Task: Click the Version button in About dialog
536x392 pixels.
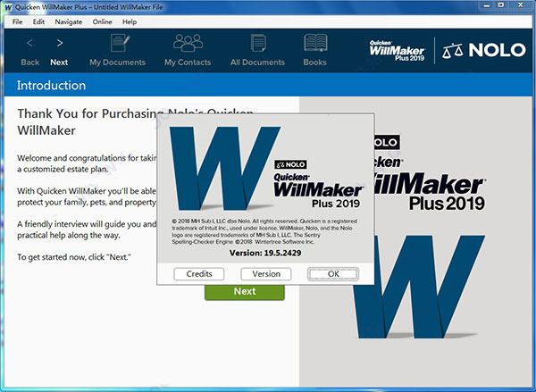Action: [x=266, y=274]
